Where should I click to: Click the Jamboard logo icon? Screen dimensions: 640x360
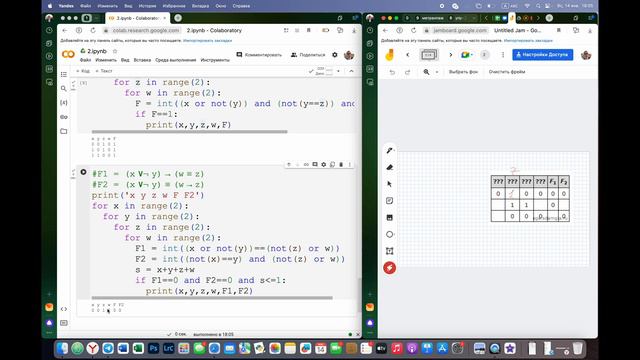tap(390, 55)
